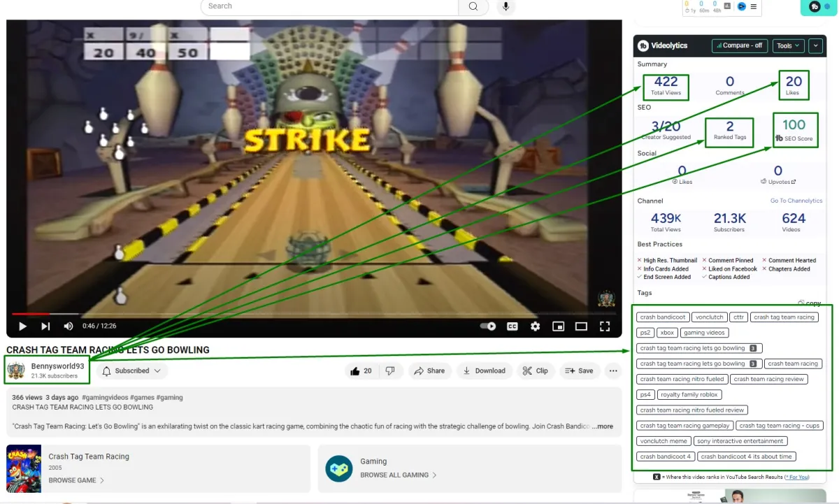Toggle the Compare - off button
The width and height of the screenshot is (839, 504).
740,45
